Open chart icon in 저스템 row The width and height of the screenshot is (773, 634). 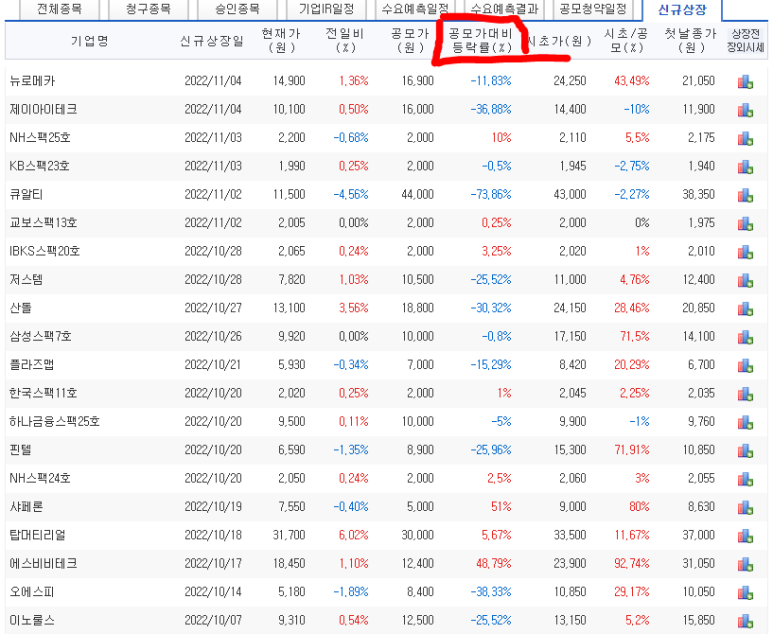pyautogui.click(x=745, y=281)
